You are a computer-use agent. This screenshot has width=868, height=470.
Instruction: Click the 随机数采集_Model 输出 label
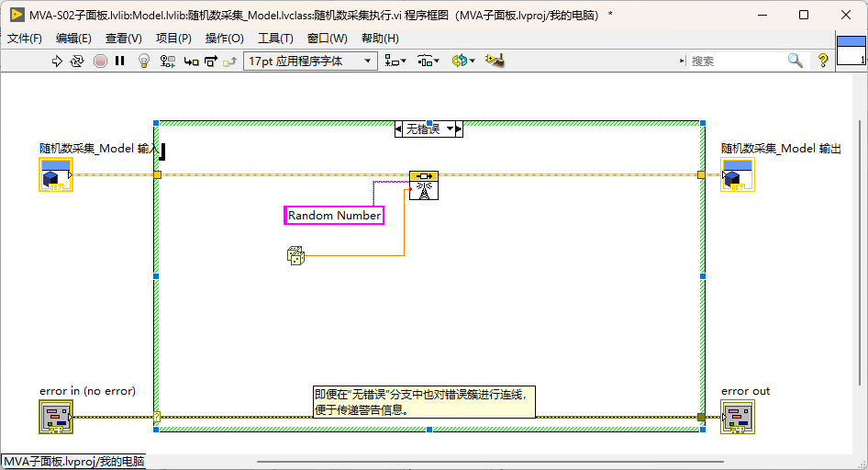781,149
